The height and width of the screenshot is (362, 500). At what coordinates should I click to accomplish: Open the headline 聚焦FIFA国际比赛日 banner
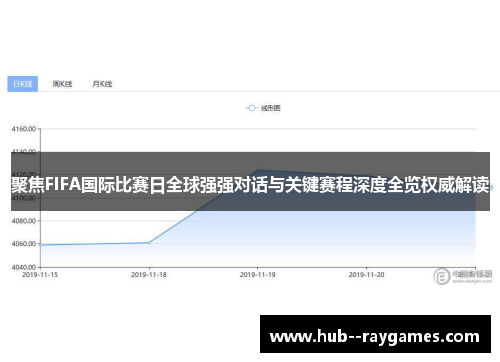pos(250,181)
